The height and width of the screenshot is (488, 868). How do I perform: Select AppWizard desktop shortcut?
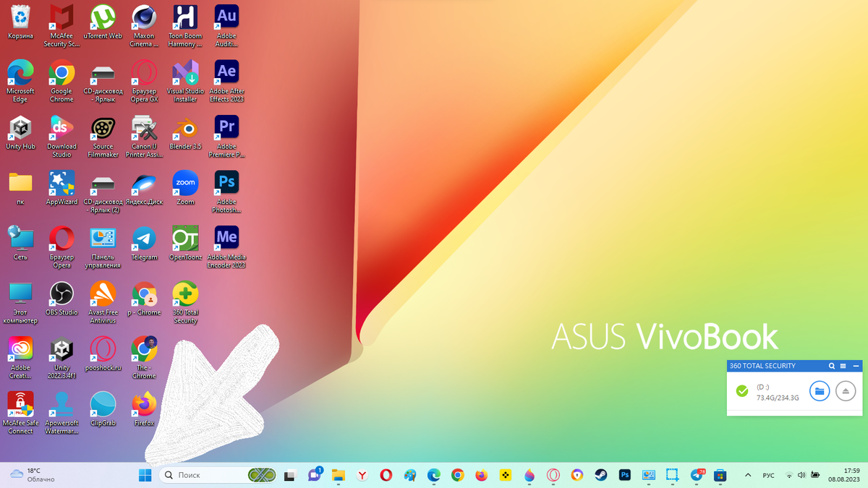pos(61,188)
